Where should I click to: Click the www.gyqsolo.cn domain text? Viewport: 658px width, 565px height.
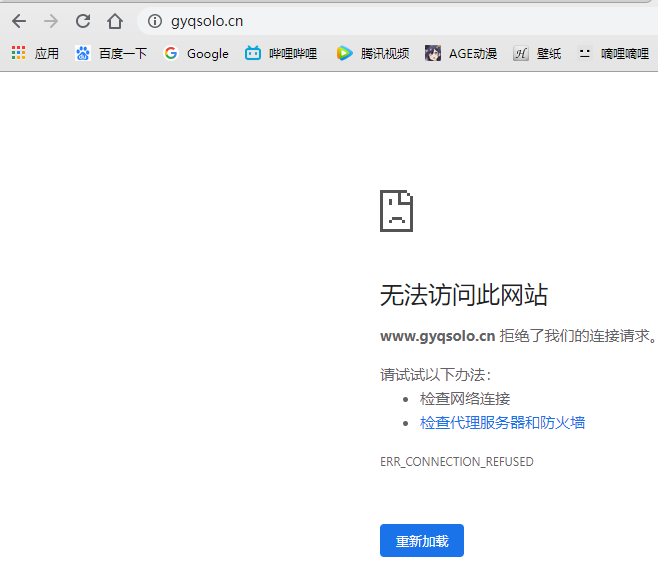437,336
